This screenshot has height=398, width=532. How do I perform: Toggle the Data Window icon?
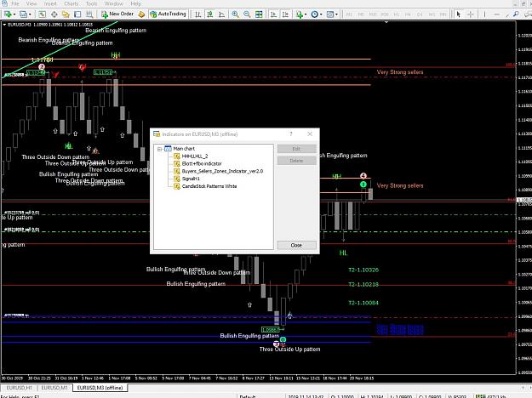(x=54, y=14)
